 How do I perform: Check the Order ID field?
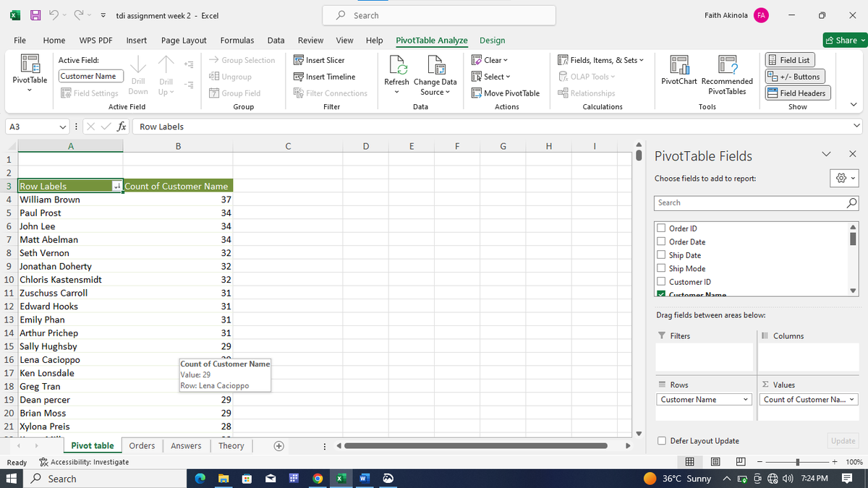pyautogui.click(x=662, y=228)
